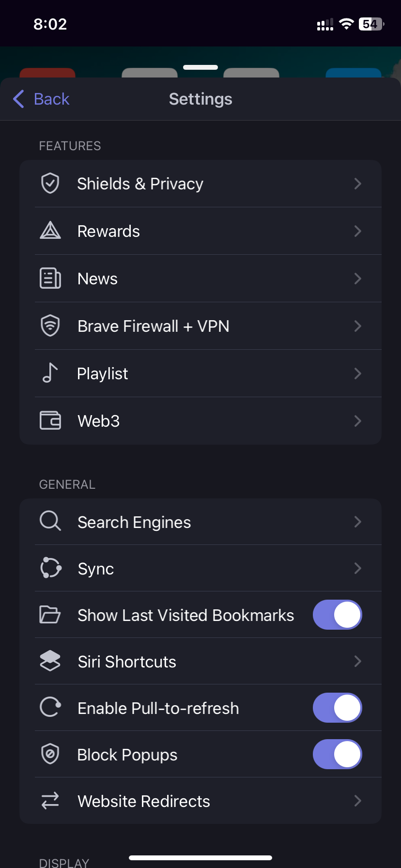Disable the Enable Pull-to-refresh switch

(337, 708)
